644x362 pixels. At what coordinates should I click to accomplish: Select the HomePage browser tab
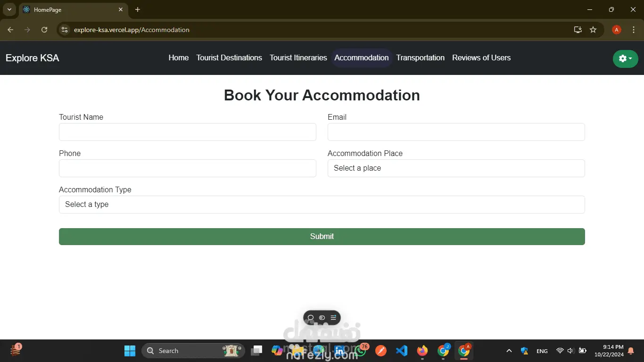[73, 10]
